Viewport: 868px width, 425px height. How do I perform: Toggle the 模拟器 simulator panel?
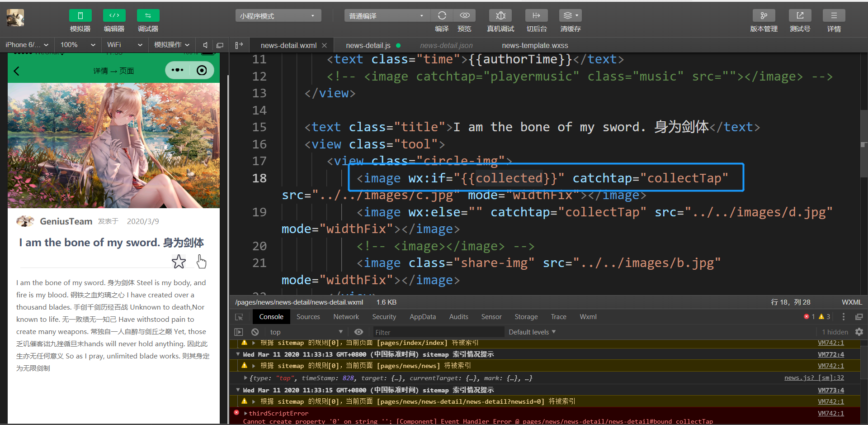[x=80, y=15]
